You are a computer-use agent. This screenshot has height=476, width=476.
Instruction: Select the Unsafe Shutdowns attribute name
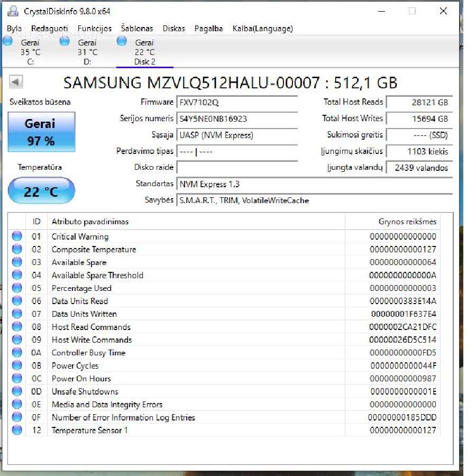tap(85, 391)
